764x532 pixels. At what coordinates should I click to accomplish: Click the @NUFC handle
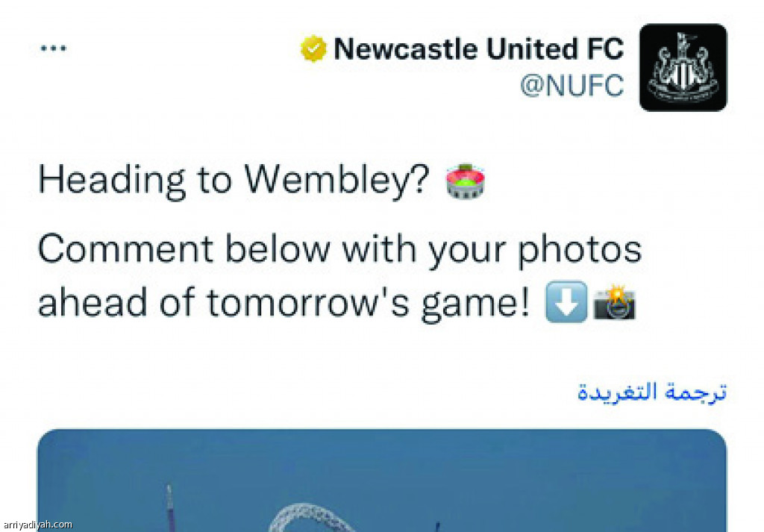click(572, 86)
